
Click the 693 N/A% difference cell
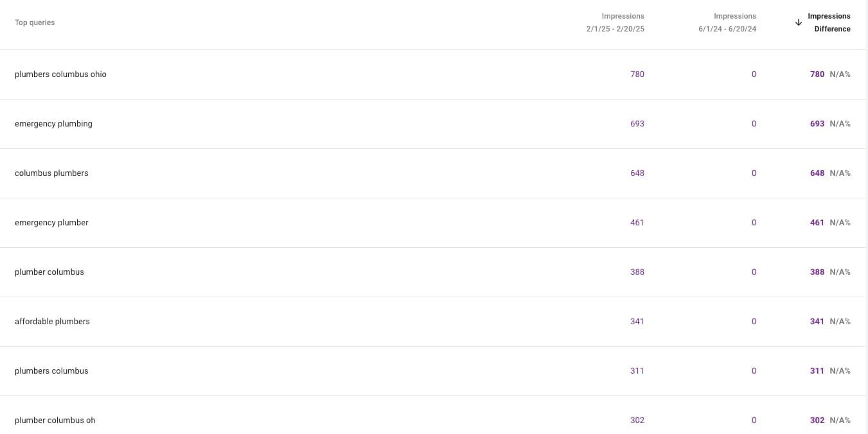click(829, 124)
